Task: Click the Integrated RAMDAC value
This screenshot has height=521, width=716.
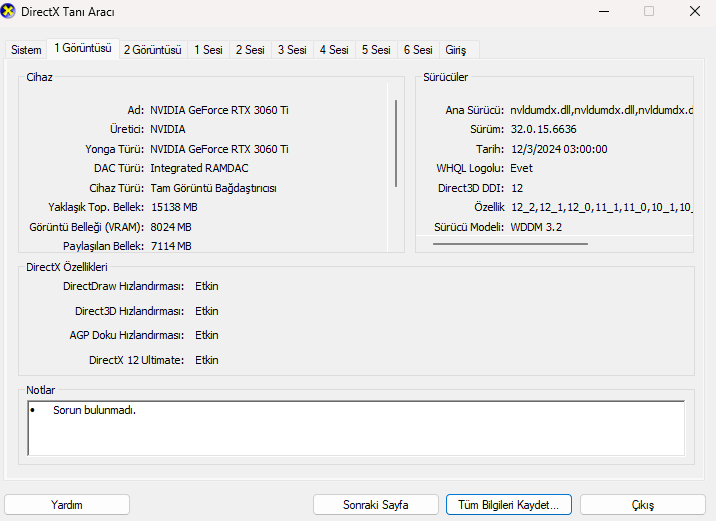Action: pos(199,168)
